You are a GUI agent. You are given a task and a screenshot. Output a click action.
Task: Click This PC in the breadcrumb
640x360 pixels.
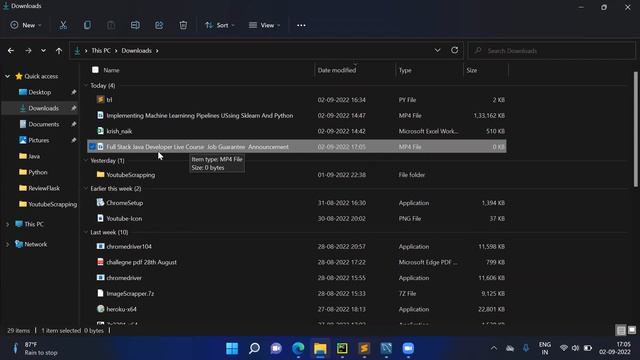[x=101, y=51]
